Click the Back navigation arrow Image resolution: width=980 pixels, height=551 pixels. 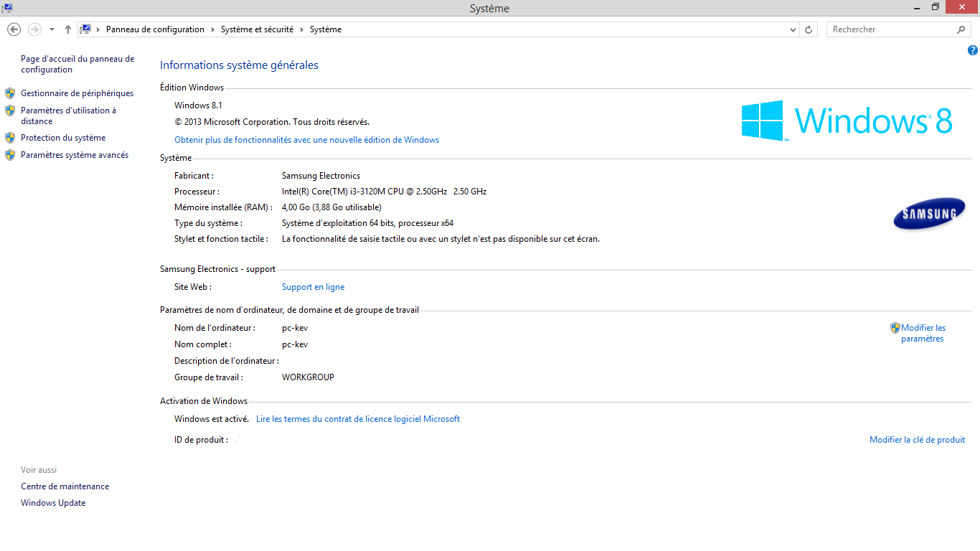click(14, 29)
